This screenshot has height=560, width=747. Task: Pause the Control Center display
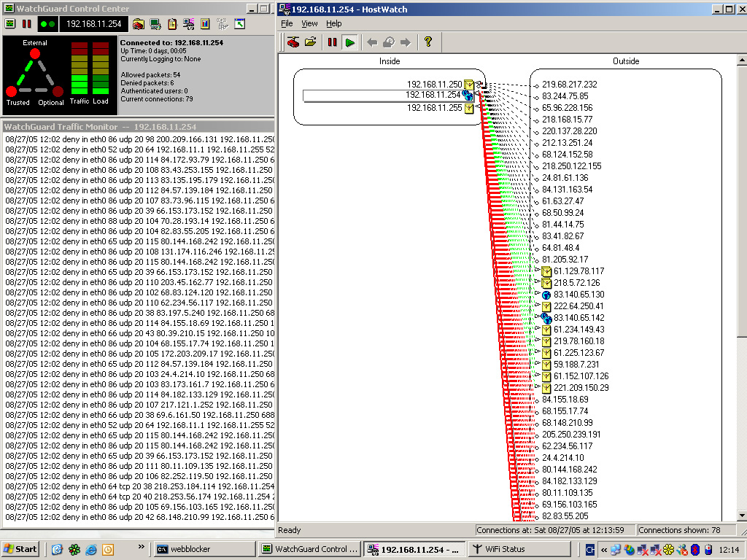coord(27,24)
